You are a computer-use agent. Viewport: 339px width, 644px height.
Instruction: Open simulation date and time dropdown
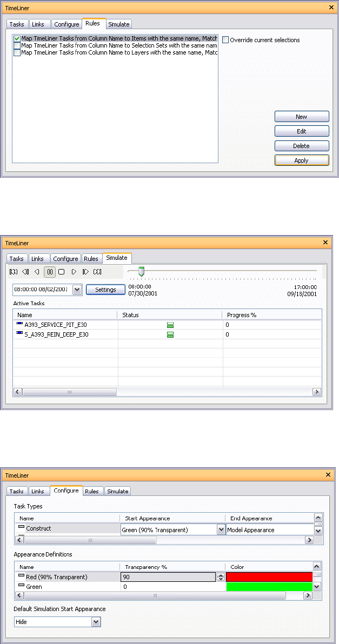[x=76, y=290]
